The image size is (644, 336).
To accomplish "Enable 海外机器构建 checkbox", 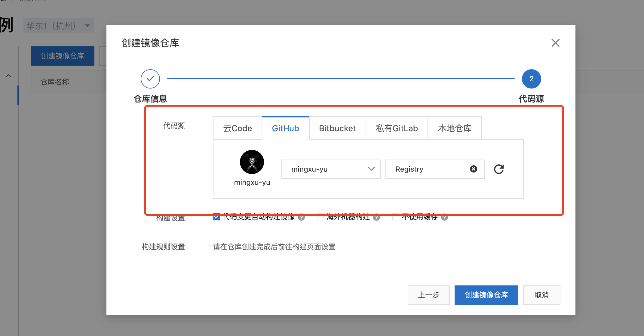I will (320, 217).
